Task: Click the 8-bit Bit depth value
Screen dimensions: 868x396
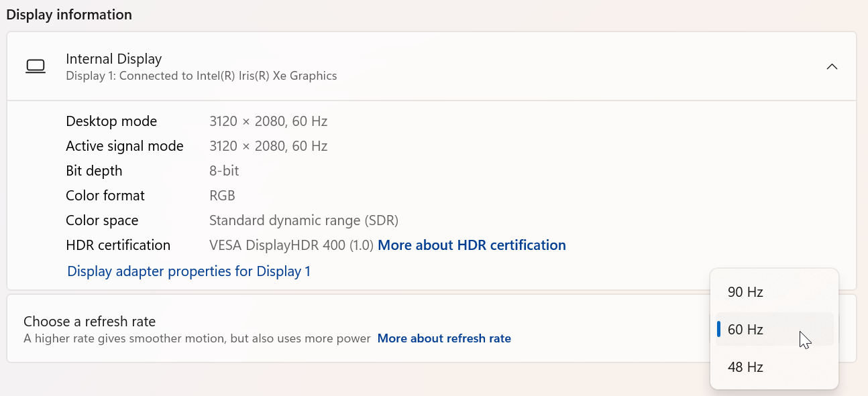Action: click(x=224, y=171)
